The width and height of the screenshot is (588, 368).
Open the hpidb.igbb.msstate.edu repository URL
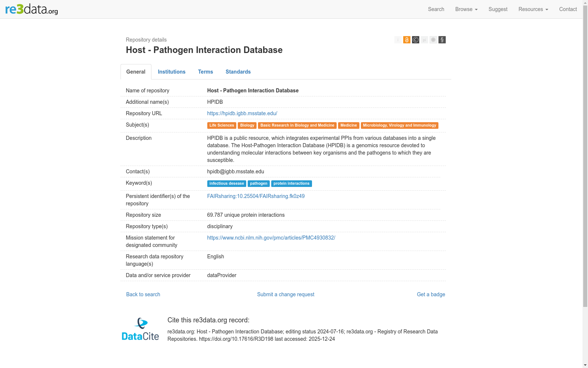242,113
